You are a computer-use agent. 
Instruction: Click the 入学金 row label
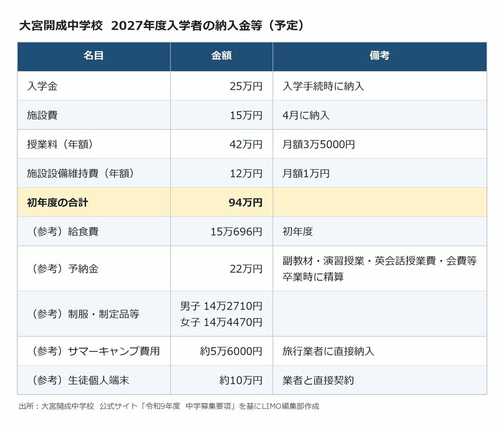pyautogui.click(x=42, y=86)
